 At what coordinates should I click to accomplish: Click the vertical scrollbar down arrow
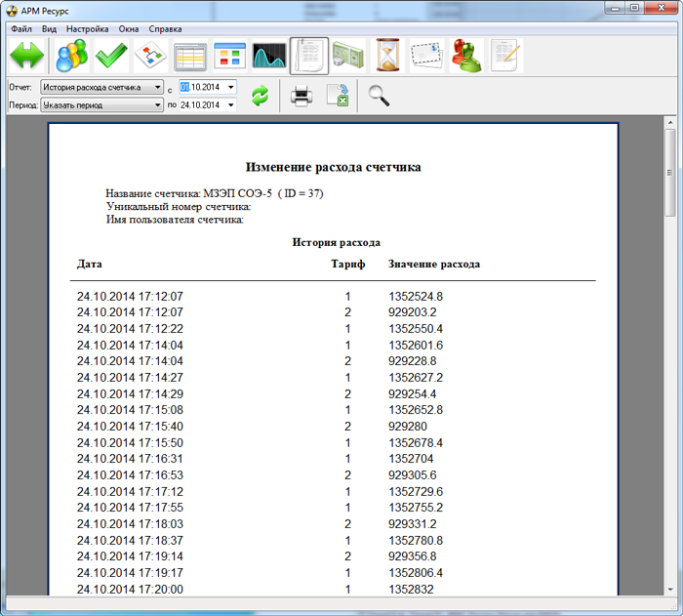(670, 590)
